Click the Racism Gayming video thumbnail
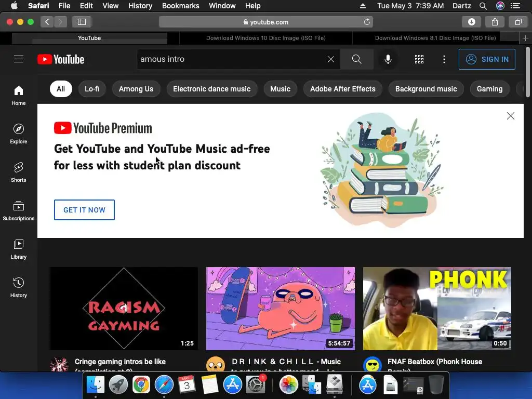Image resolution: width=532 pixels, height=399 pixels. pyautogui.click(x=124, y=309)
